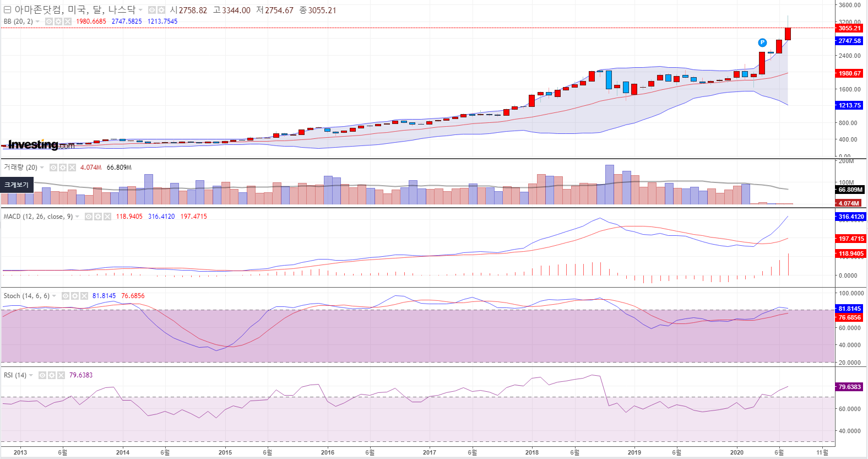Remove the RSI (14) indicator

61,375
